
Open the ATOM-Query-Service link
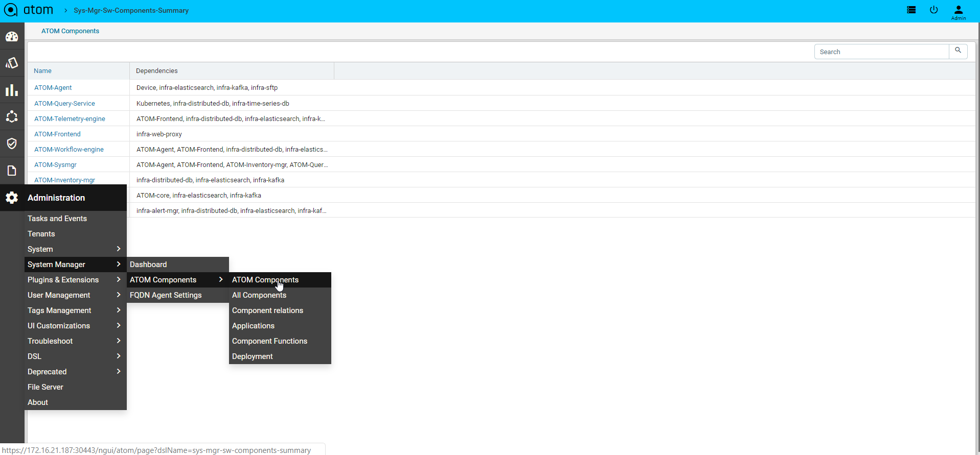64,104
